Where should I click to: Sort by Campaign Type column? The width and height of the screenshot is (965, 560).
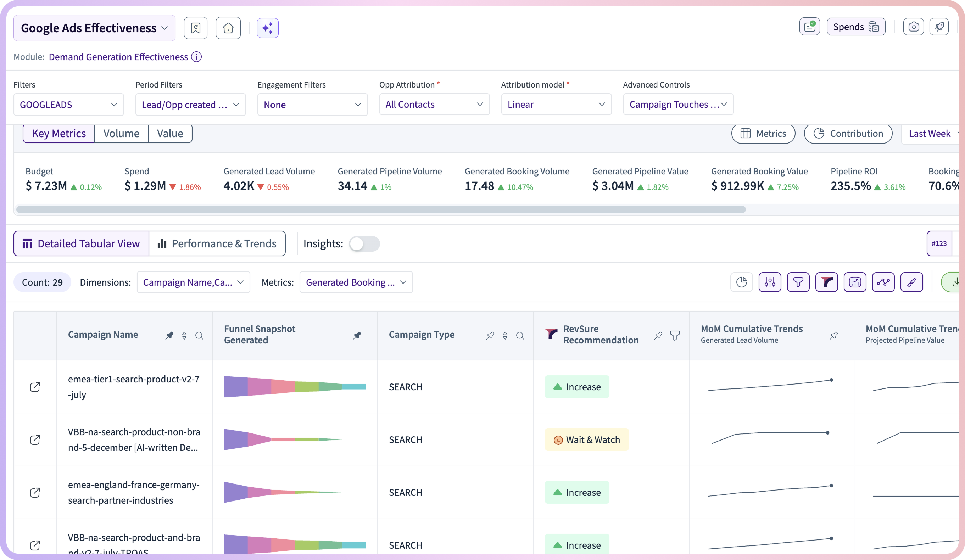[x=505, y=335]
